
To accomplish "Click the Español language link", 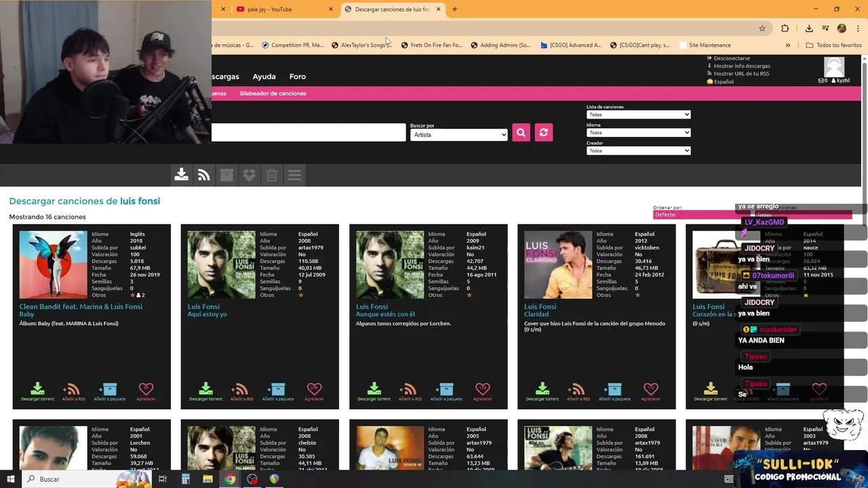I will coord(724,81).
